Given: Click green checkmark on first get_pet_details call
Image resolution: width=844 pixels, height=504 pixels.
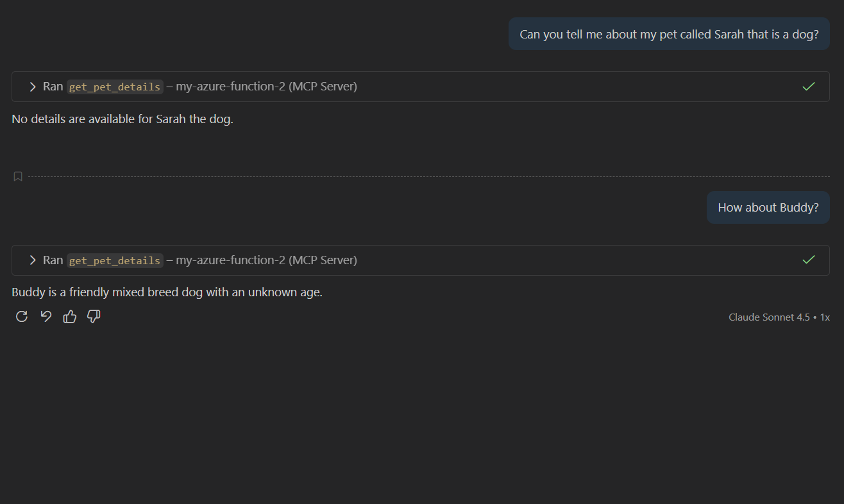Looking at the screenshot, I should click(x=809, y=87).
